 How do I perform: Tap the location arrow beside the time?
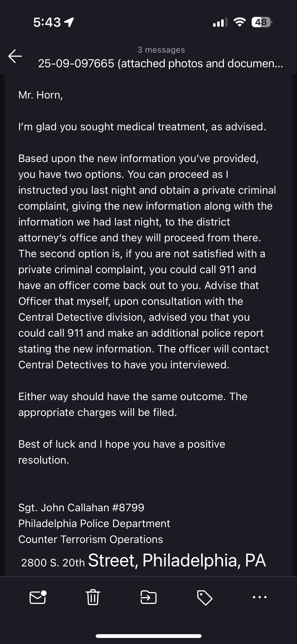69,22
